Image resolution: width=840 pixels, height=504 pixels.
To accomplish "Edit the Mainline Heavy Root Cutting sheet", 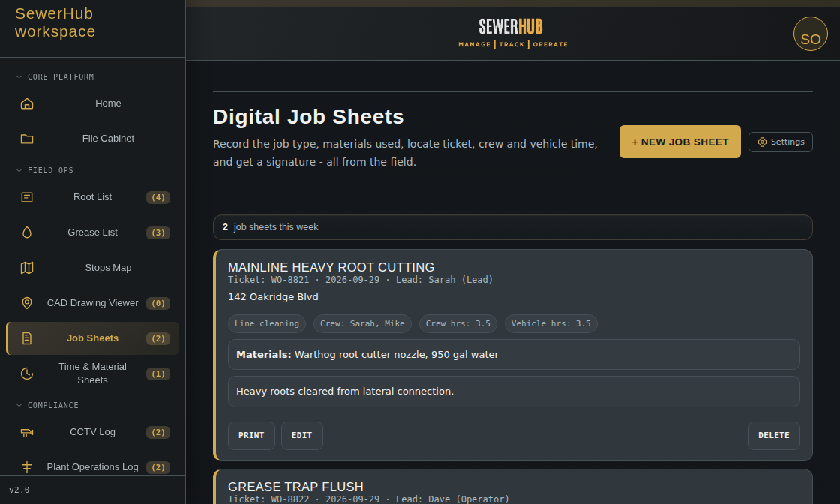I will (301, 436).
